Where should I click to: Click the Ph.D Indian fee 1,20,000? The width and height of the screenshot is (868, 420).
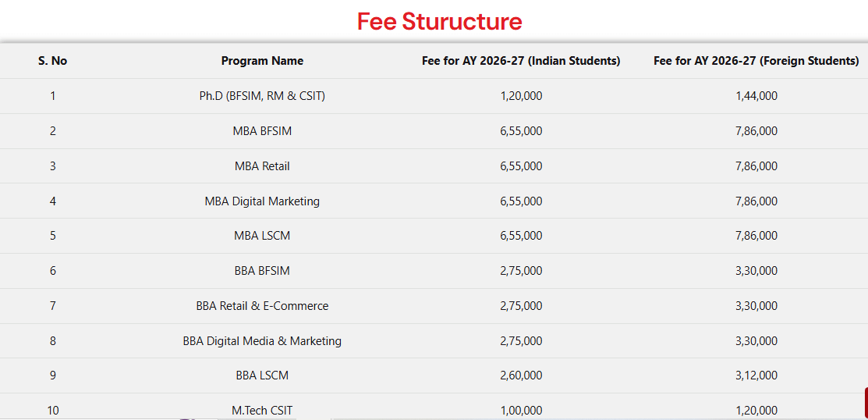pos(521,96)
